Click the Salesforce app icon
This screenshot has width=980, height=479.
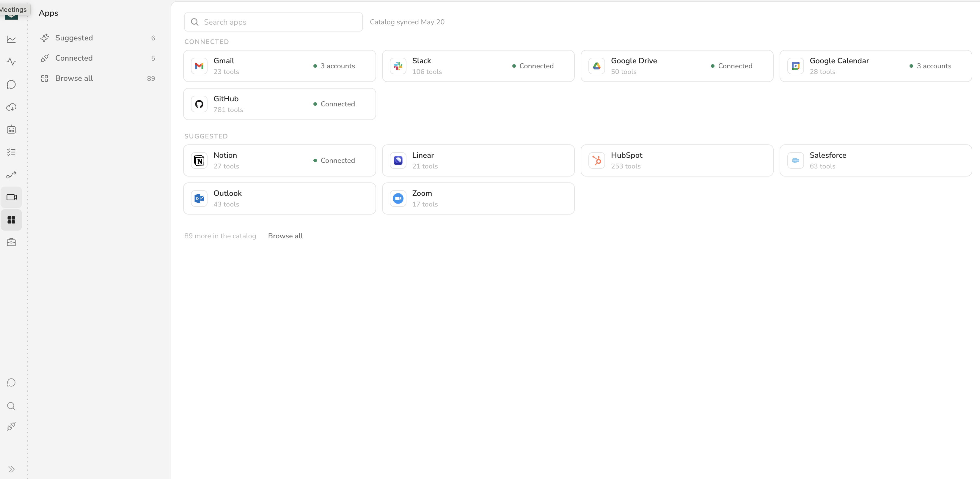click(795, 160)
